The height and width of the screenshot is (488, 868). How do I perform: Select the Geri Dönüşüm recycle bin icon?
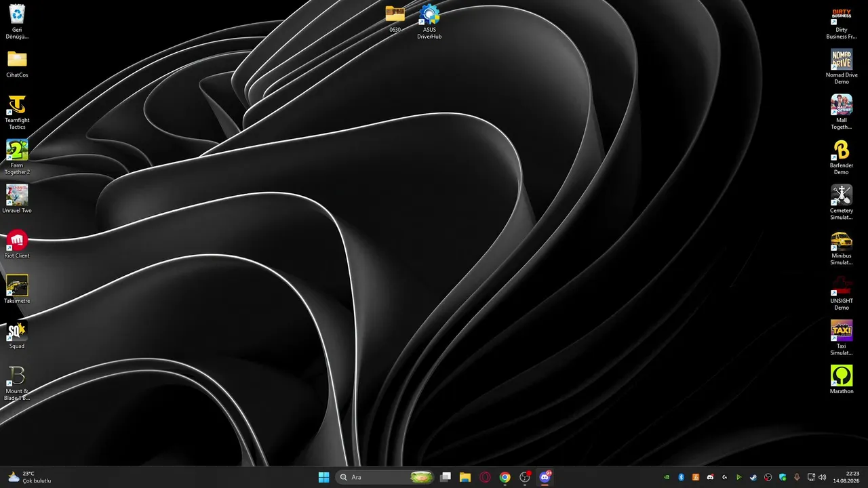click(x=17, y=22)
